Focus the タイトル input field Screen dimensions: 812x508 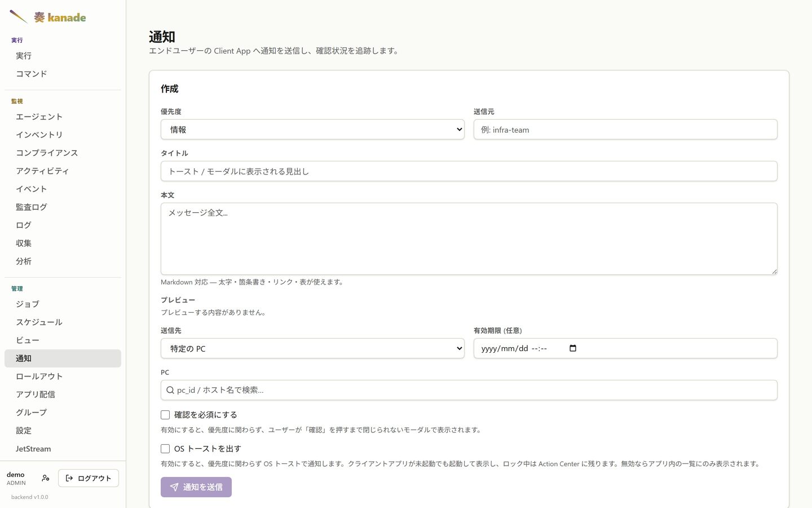(x=469, y=171)
